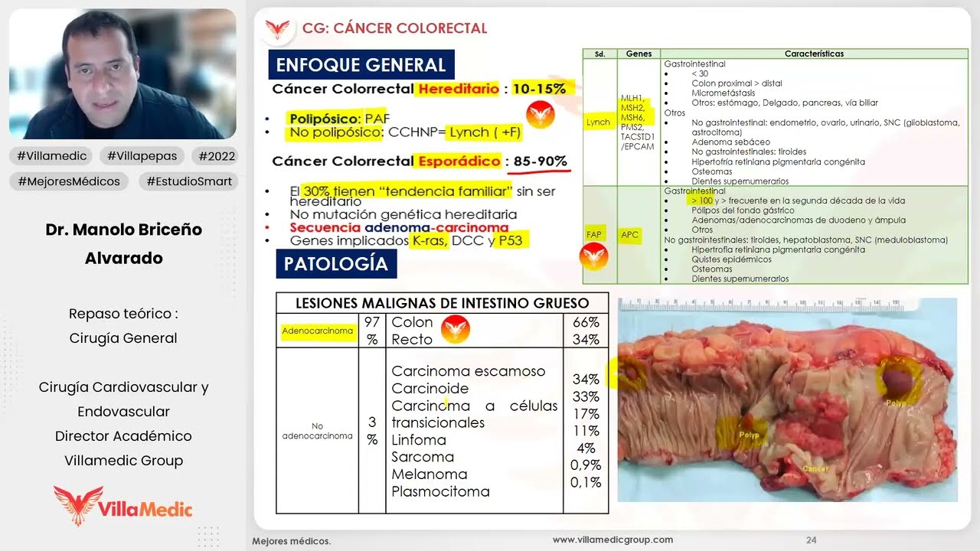Click the Melanoma row
980x551 pixels.
[430, 474]
